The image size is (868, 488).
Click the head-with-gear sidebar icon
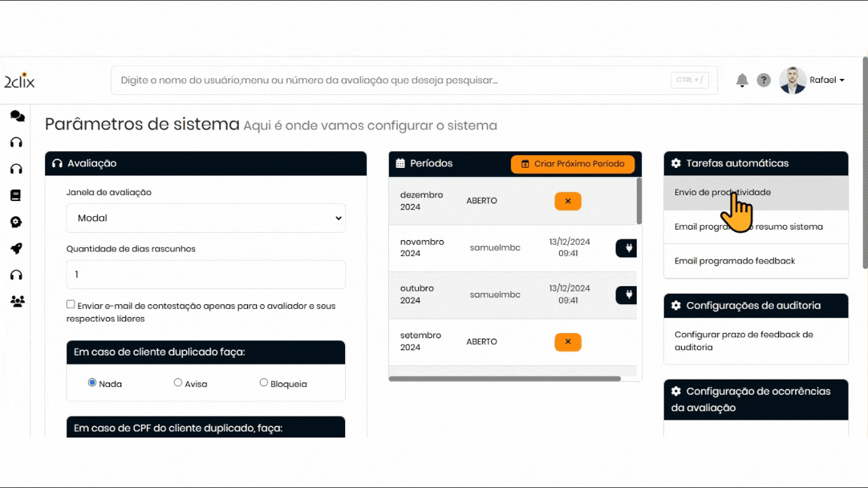[16, 222]
